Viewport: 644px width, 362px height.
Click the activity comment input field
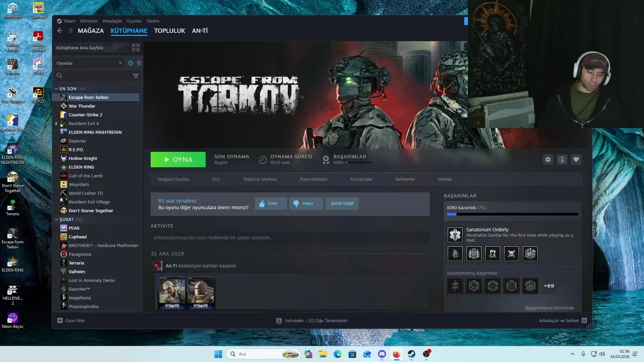pyautogui.click(x=290, y=237)
